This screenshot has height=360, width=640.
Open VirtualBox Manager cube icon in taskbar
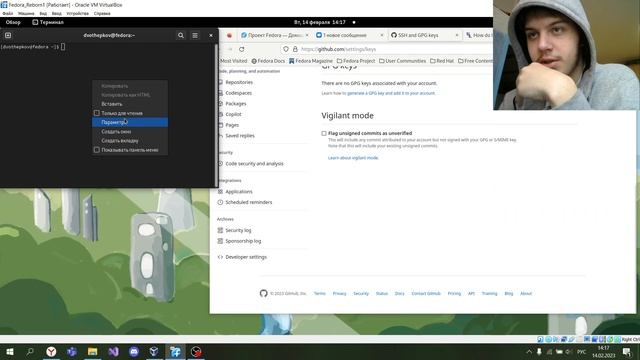pos(154,351)
